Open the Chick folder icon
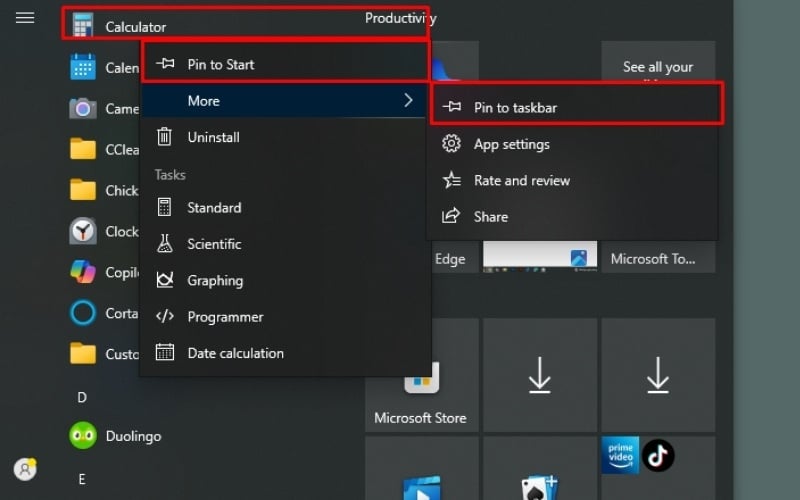Viewport: 800px width, 500px height. click(x=83, y=190)
